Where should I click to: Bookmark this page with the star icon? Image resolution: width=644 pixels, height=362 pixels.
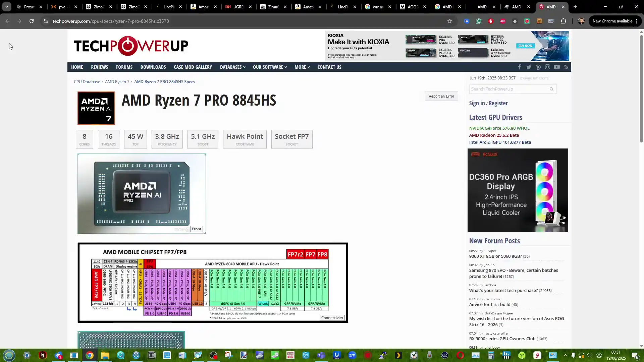point(450,21)
